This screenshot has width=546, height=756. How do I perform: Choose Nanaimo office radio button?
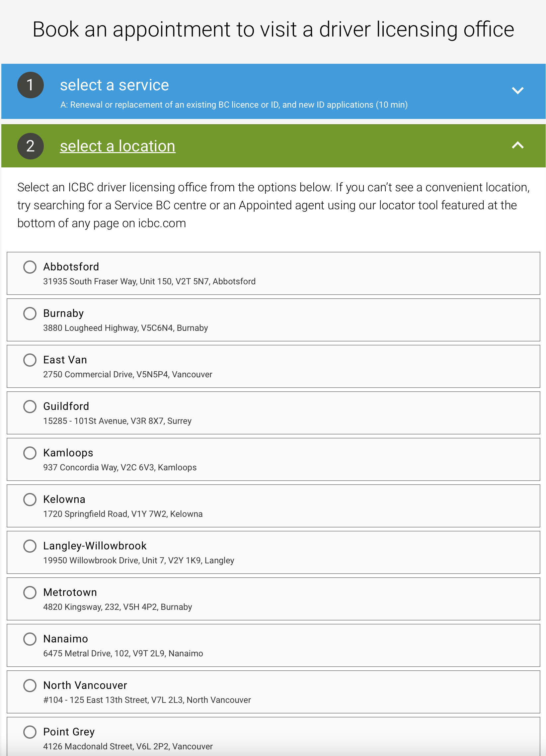click(30, 639)
